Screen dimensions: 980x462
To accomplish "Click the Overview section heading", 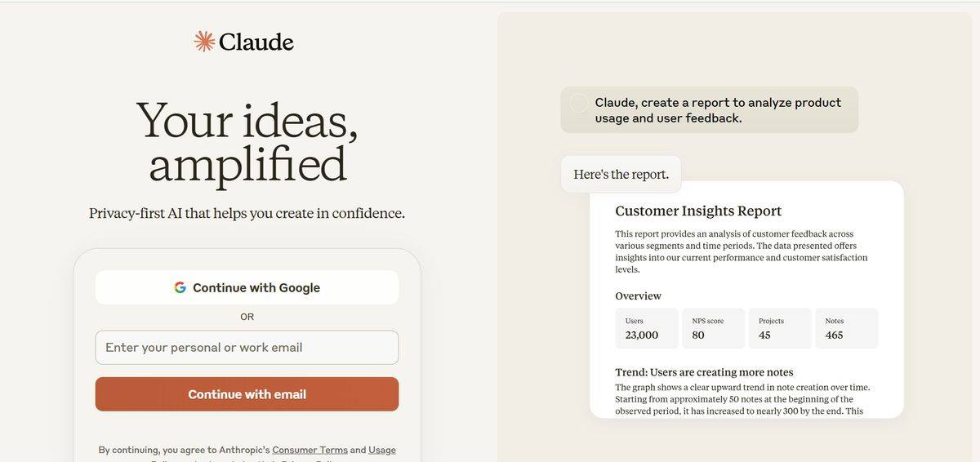I will [638, 295].
